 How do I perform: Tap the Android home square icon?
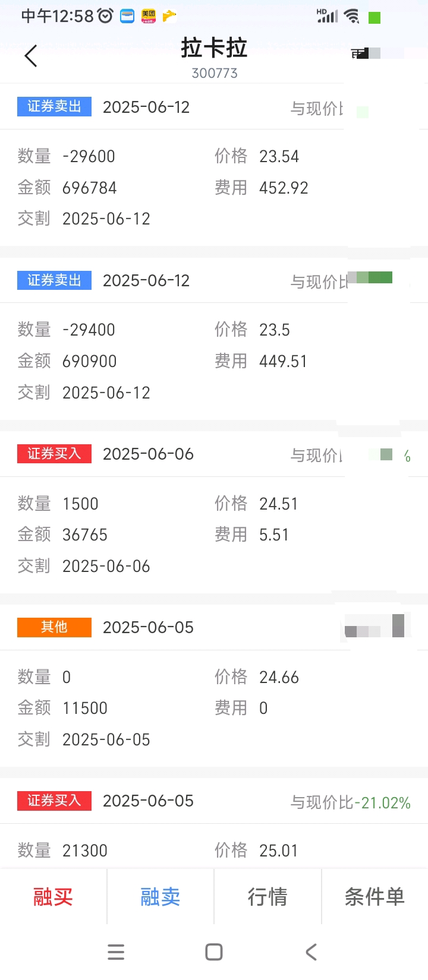click(x=214, y=952)
